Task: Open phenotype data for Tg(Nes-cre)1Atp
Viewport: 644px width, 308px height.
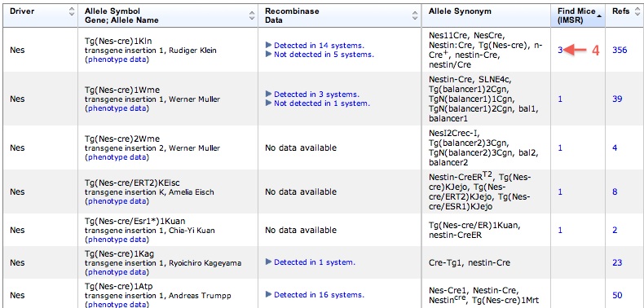Action: tap(117, 304)
